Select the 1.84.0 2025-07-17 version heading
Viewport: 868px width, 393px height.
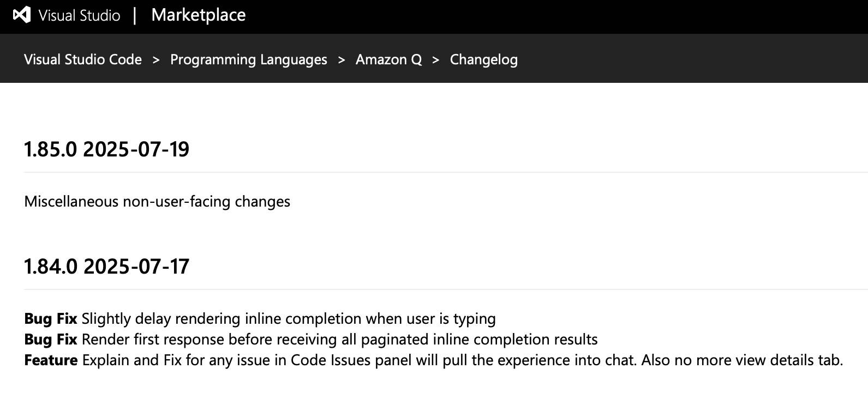point(107,267)
